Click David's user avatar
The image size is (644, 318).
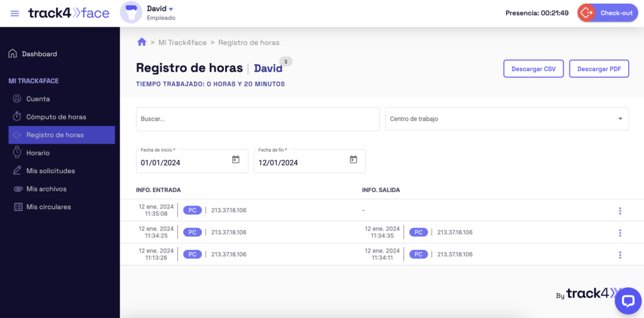click(131, 13)
